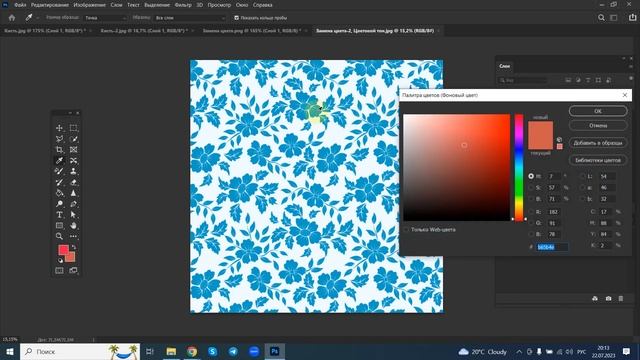Open the workspace switcher dropdown
Image resolution: width=640 pixels, height=360 pixels.
click(614, 18)
